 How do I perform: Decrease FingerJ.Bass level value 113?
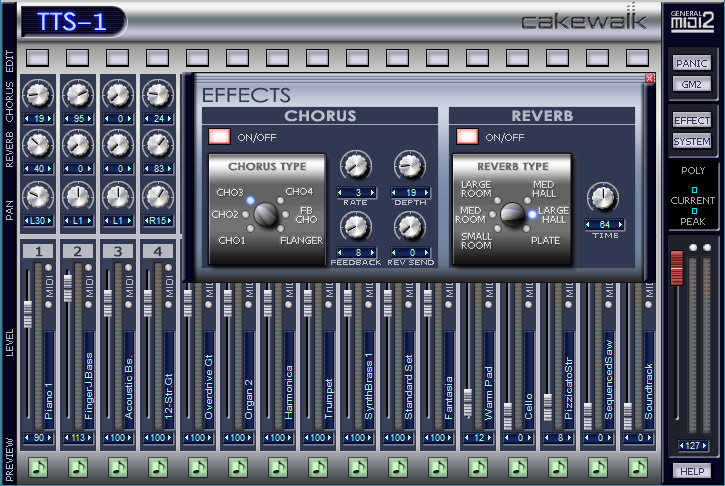[67, 437]
